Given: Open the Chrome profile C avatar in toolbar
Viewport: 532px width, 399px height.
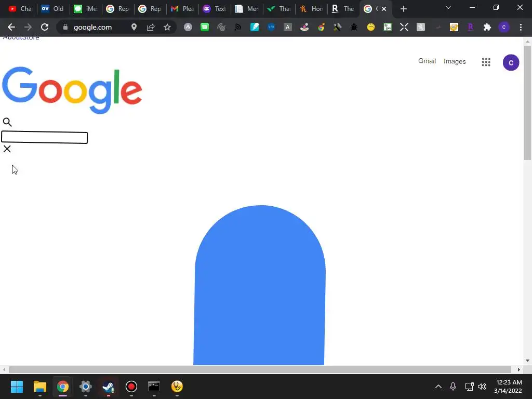Looking at the screenshot, I should point(504,27).
